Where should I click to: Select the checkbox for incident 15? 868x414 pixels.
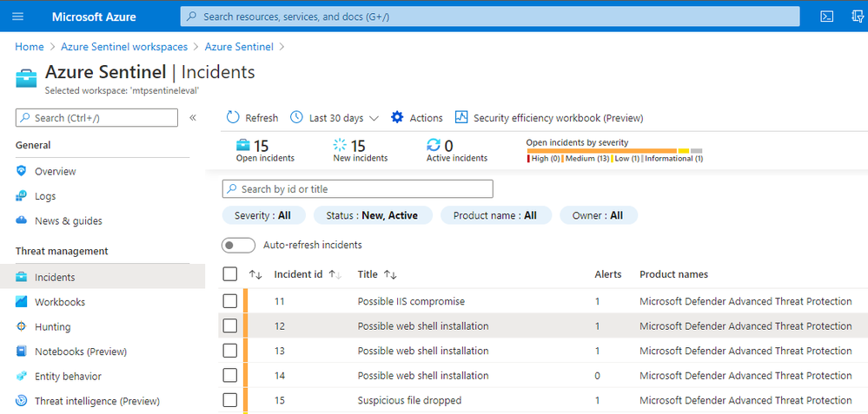pyautogui.click(x=229, y=400)
